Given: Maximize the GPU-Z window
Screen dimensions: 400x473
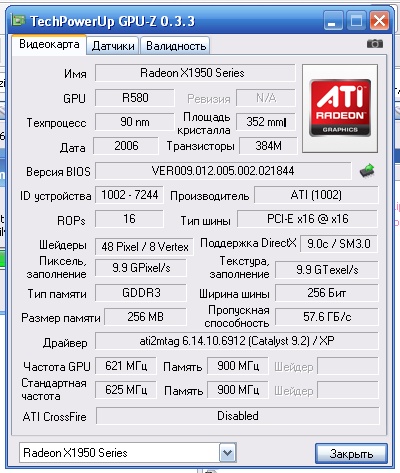Looking at the screenshot, I should (356, 21).
